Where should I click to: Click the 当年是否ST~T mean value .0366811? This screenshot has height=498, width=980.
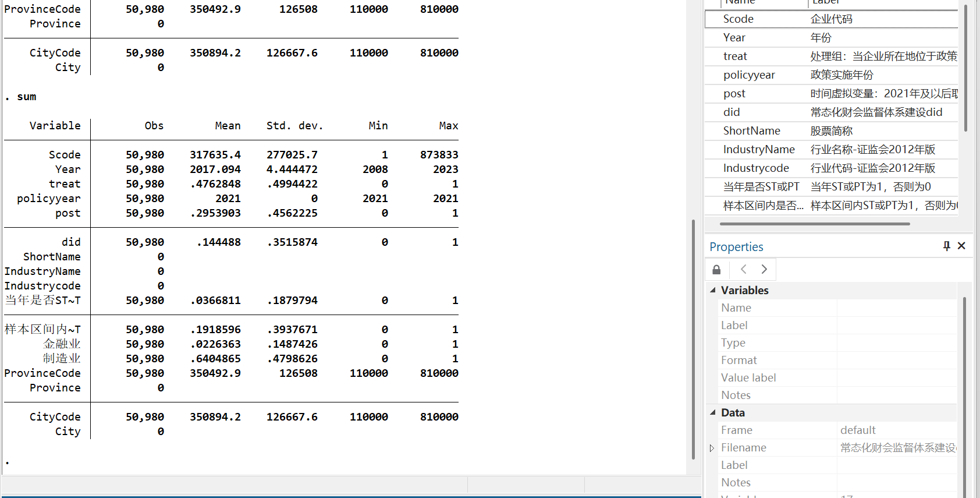[215, 301]
